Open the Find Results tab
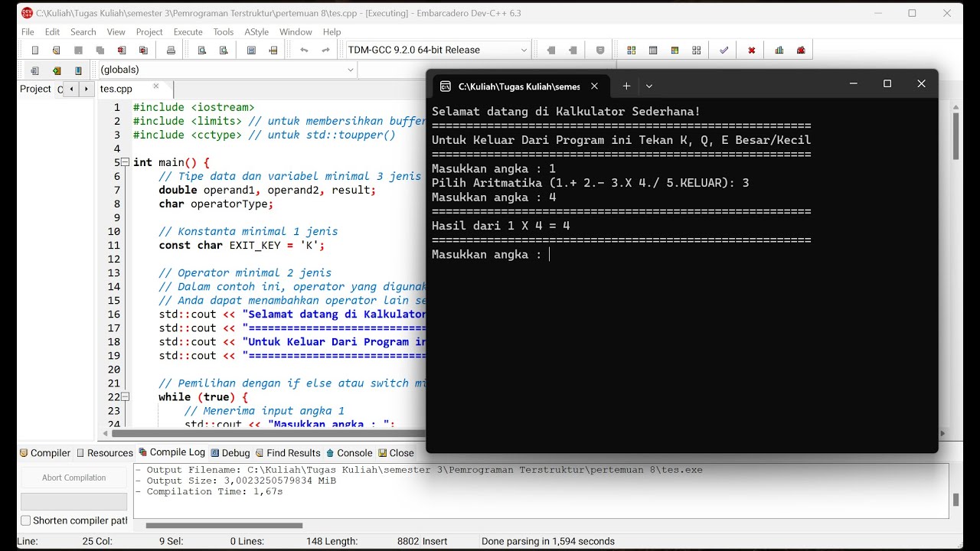Viewport: 980px width, 551px height. tap(288, 453)
